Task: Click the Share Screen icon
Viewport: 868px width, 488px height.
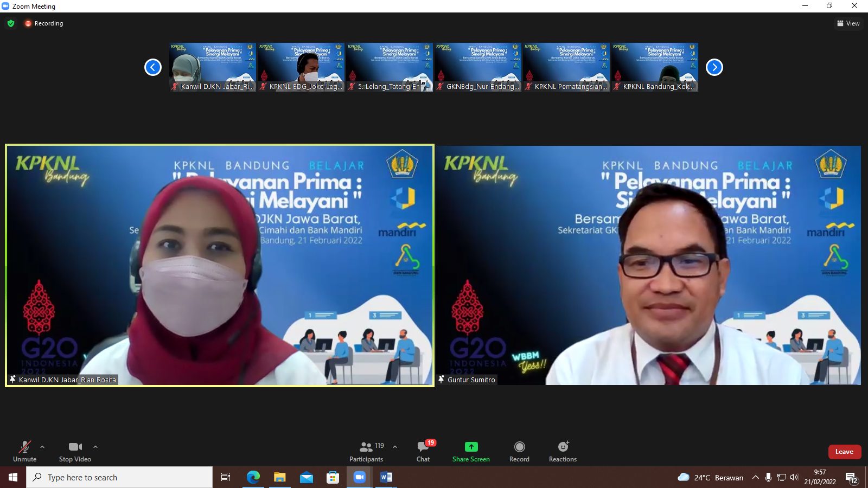Action: pyautogui.click(x=471, y=447)
